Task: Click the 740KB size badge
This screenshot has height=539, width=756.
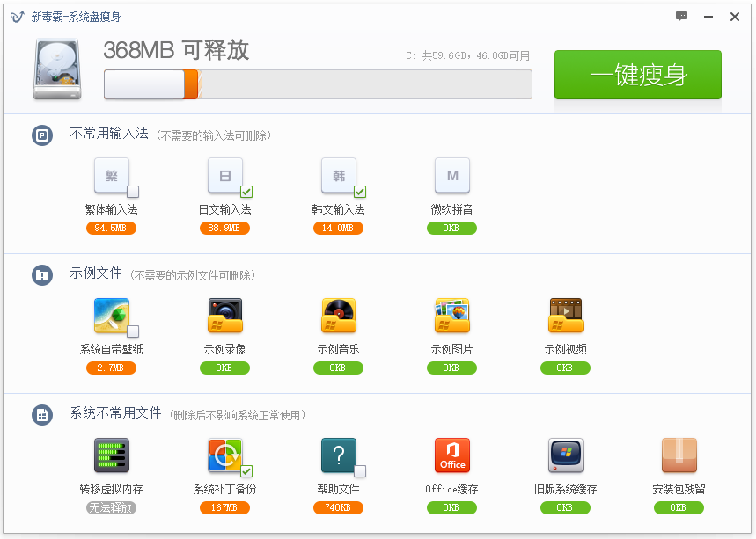Action: point(339,507)
